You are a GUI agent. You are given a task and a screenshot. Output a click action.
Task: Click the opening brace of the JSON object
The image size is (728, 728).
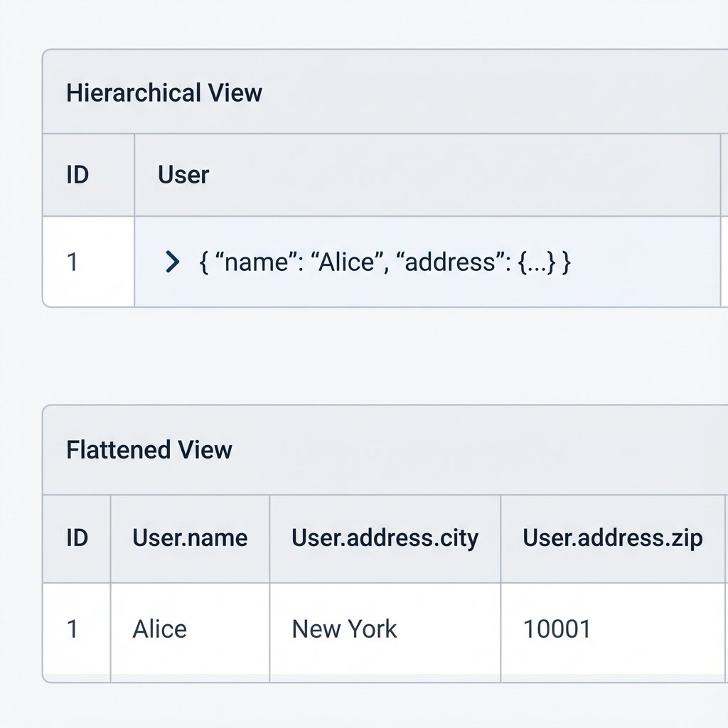(204, 262)
